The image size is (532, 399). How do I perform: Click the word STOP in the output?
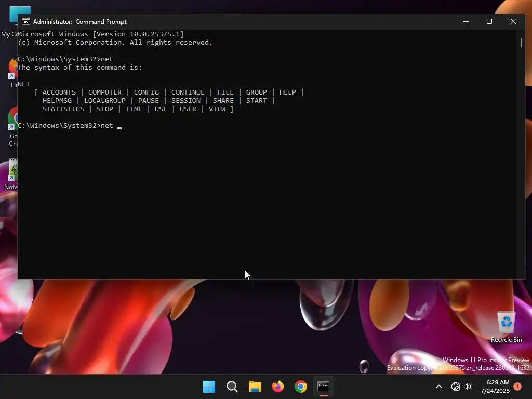pyautogui.click(x=105, y=109)
